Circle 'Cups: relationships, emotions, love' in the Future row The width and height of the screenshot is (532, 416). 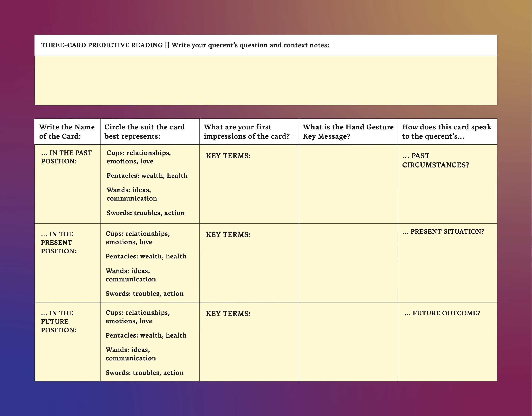coord(138,317)
